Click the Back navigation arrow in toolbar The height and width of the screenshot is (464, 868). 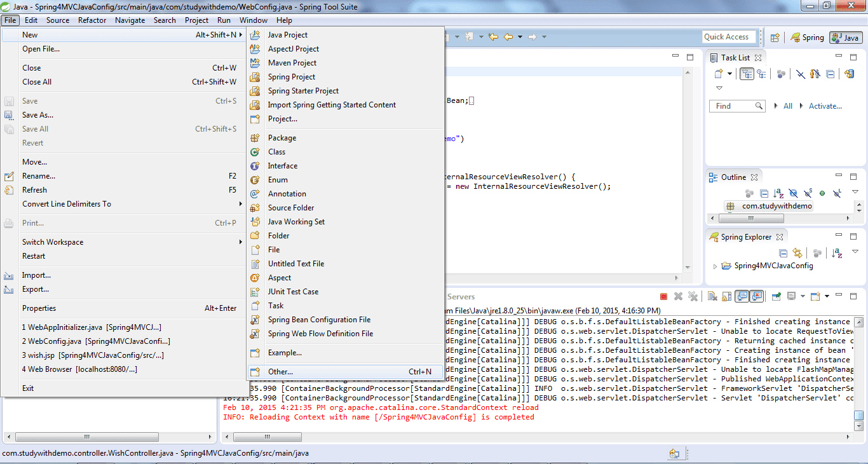(508, 37)
